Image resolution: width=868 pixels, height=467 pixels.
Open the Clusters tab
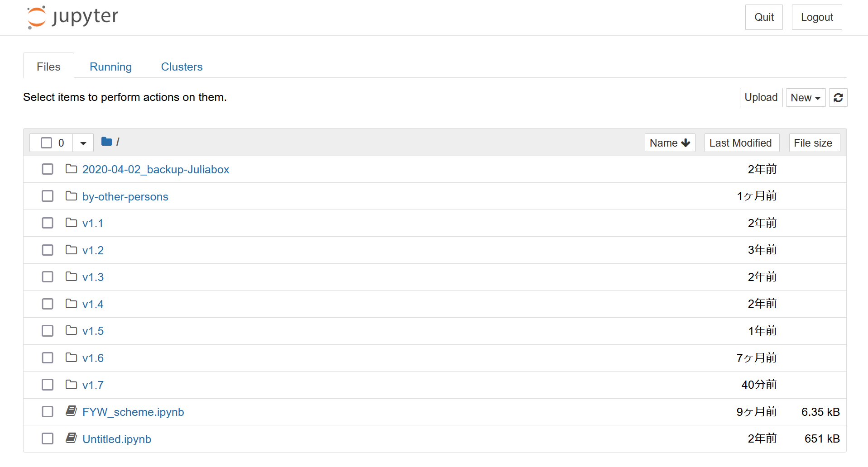click(182, 67)
